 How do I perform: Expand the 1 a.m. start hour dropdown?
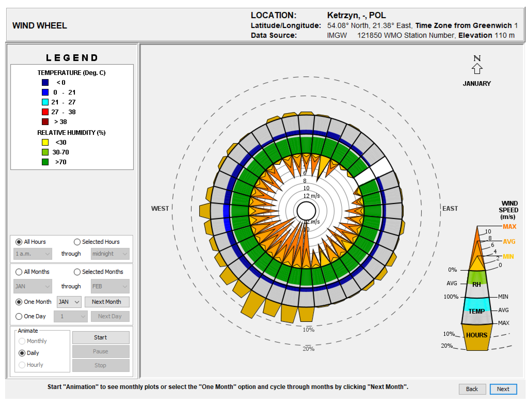[x=33, y=254]
